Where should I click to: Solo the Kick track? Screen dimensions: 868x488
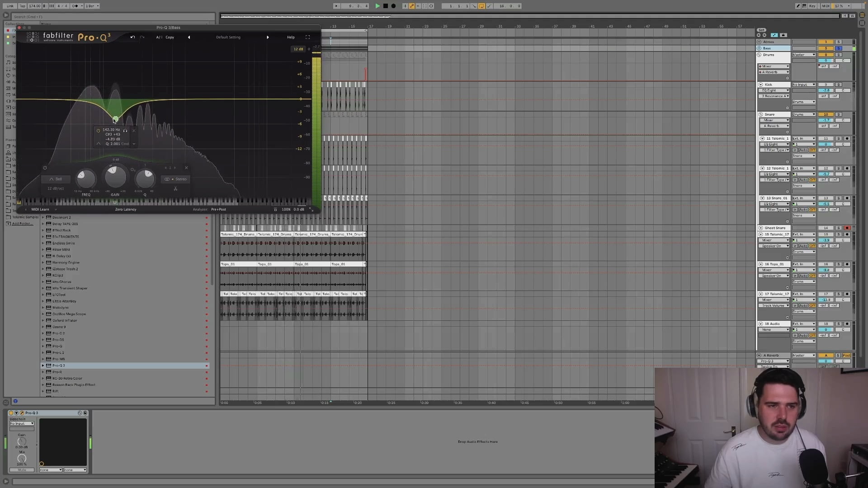tap(839, 84)
